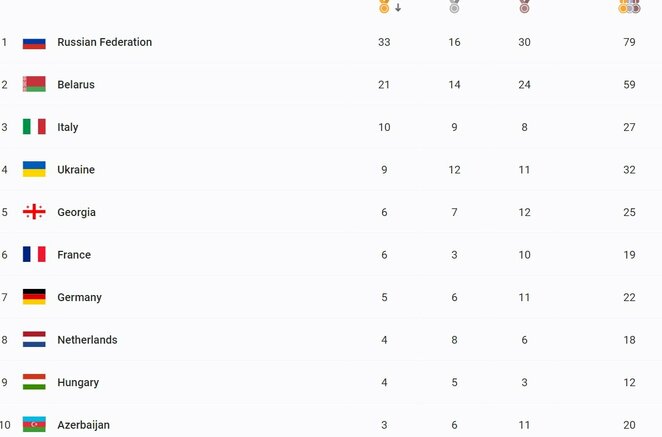This screenshot has height=437, width=662.
Task: Select the France row name
Action: pyautogui.click(x=74, y=255)
